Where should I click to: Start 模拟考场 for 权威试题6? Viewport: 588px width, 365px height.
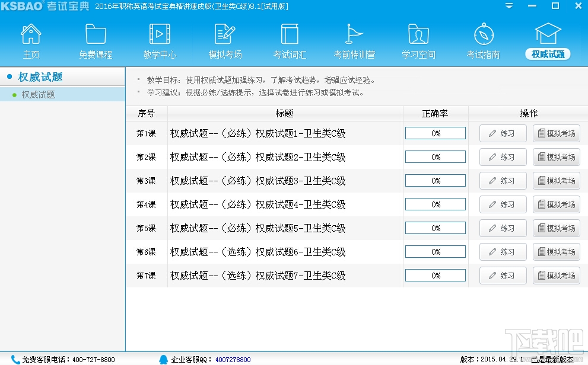(x=557, y=252)
